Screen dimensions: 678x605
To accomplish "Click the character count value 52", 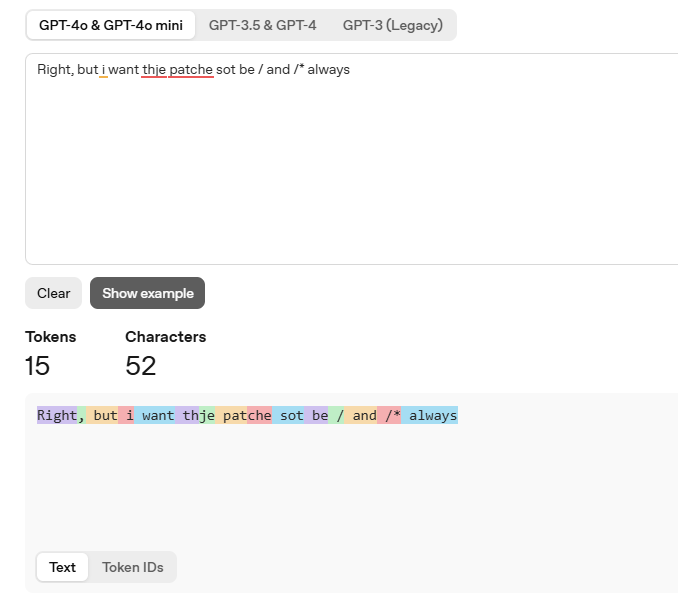I will tap(141, 366).
